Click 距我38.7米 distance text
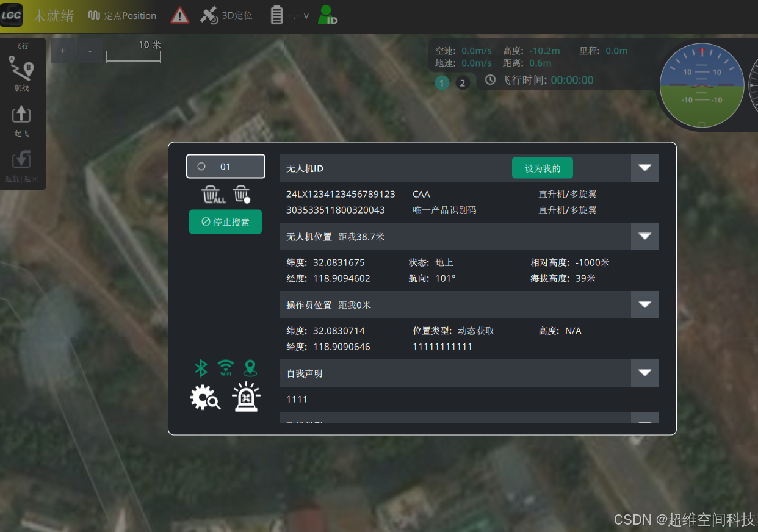The image size is (758, 532). click(x=361, y=237)
